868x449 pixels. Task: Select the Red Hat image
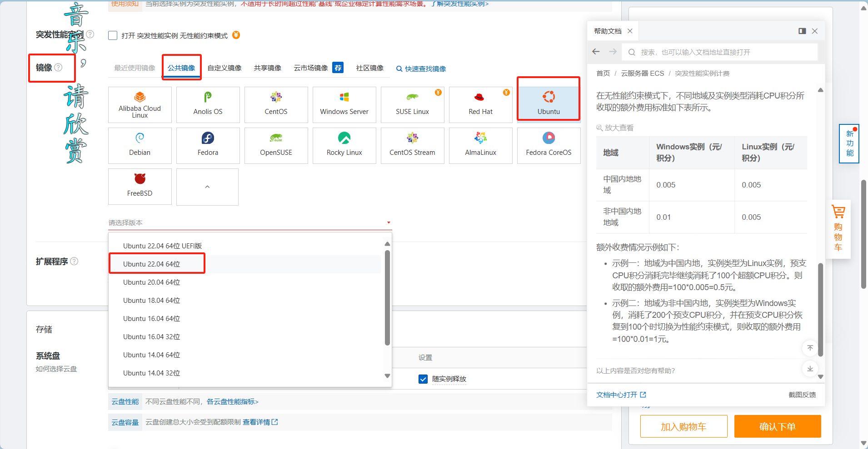coord(481,105)
